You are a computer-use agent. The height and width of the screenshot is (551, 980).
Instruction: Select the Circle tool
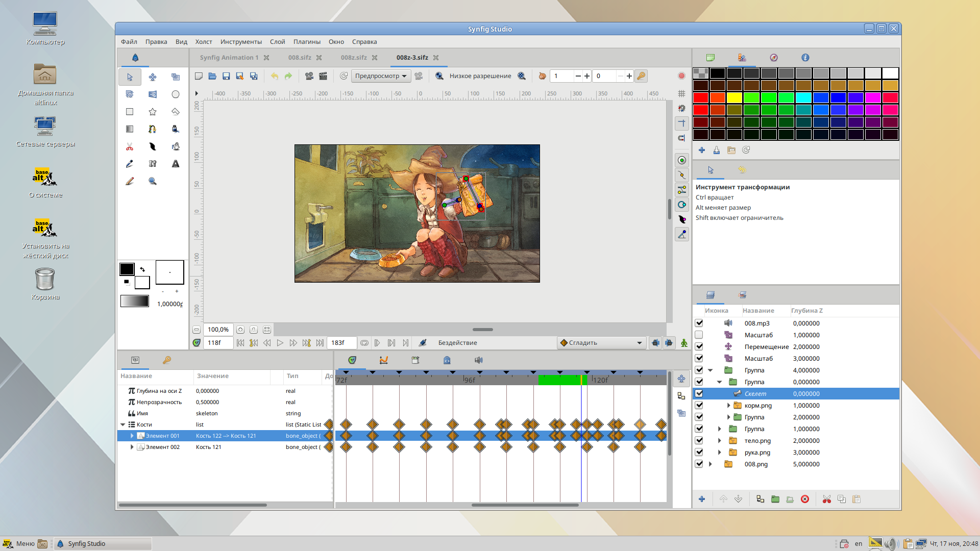tap(176, 94)
